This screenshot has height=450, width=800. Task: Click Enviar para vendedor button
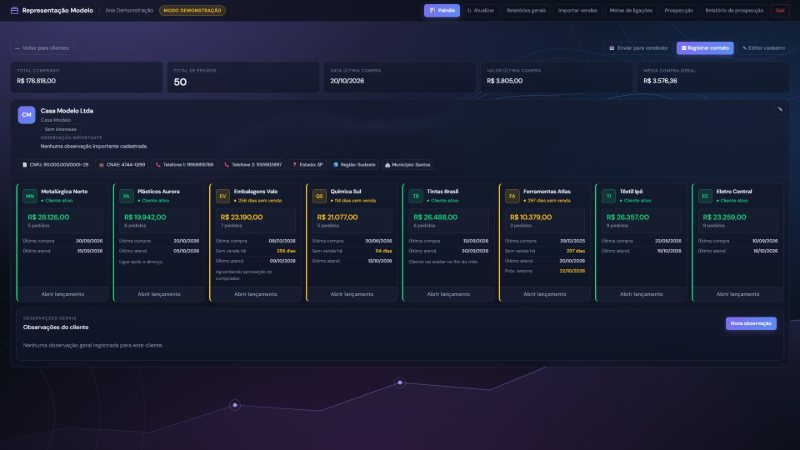click(x=639, y=48)
